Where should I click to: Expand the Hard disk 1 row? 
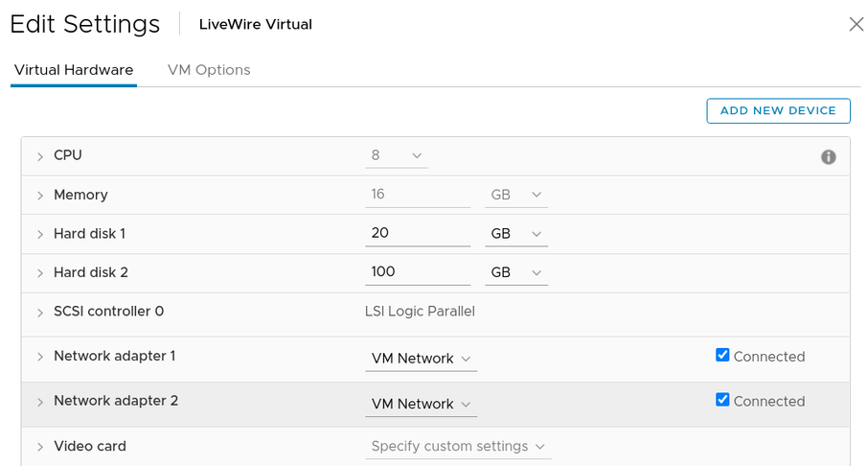pos(40,234)
